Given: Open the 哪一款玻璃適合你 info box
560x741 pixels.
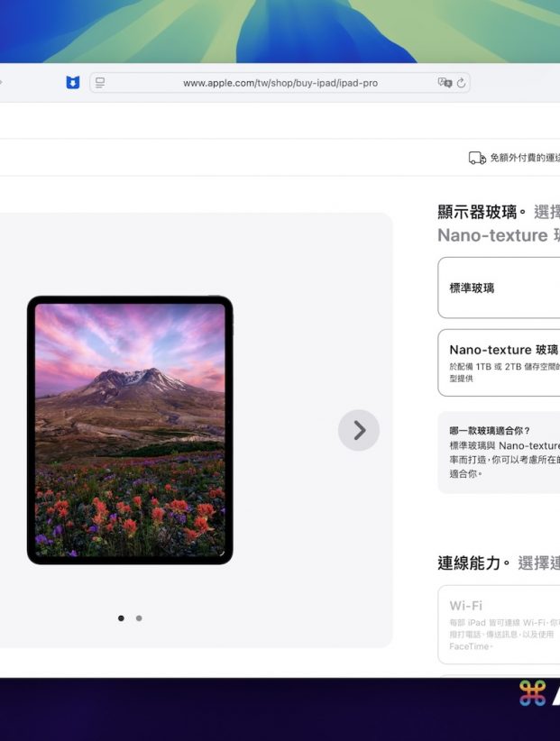Looking at the screenshot, I should 499,453.
